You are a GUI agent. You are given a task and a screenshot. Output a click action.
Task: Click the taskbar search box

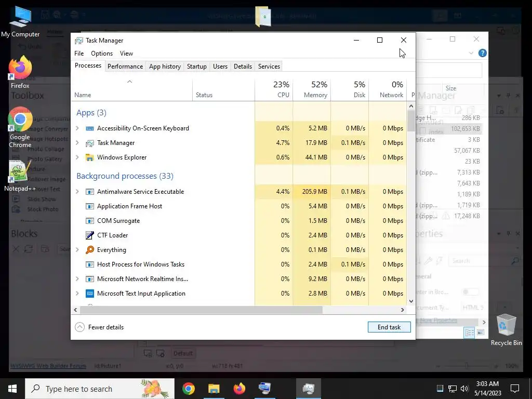pyautogui.click(x=100, y=389)
